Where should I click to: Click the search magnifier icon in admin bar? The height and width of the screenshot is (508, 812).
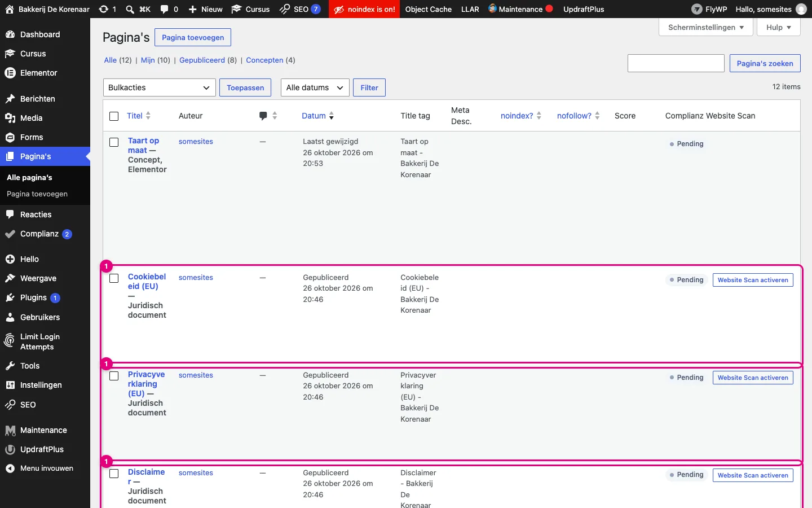(130, 9)
